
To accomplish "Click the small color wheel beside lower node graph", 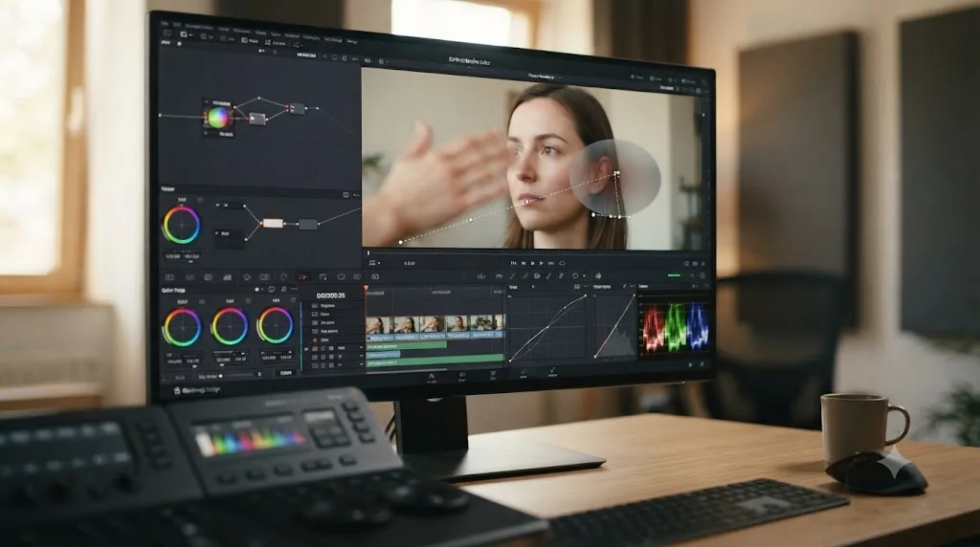I will (x=181, y=225).
